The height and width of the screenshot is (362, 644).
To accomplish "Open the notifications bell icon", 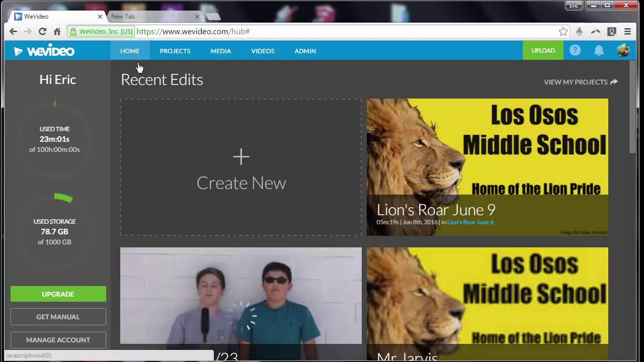I will [x=599, y=50].
